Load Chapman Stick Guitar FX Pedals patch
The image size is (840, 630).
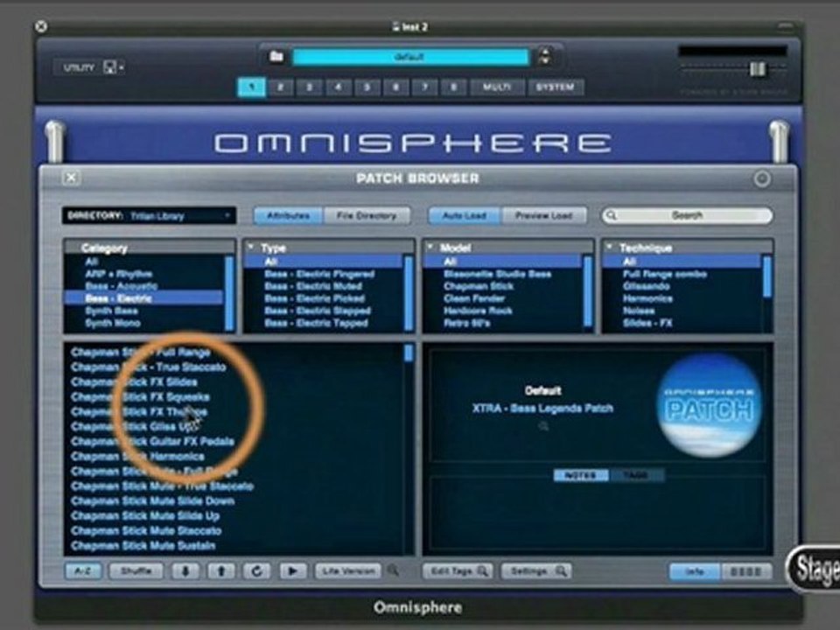[152, 441]
